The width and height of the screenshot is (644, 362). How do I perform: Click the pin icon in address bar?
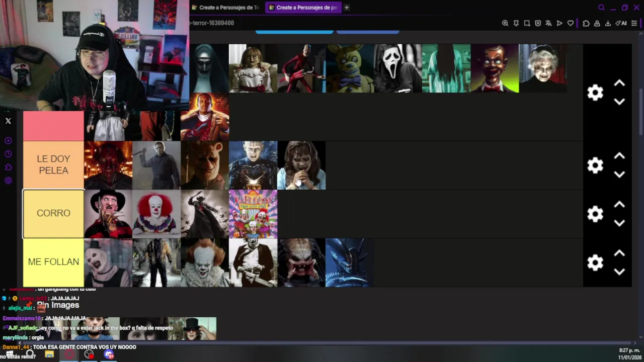[x=516, y=23]
